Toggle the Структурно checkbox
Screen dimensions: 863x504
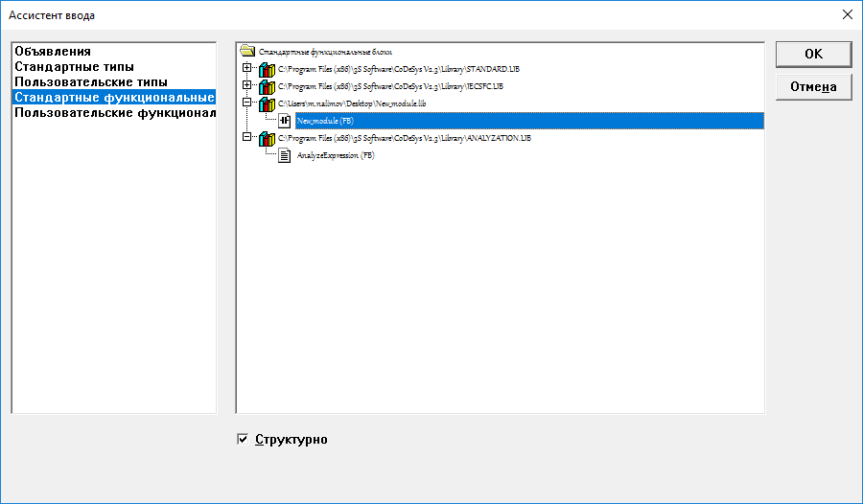243,440
